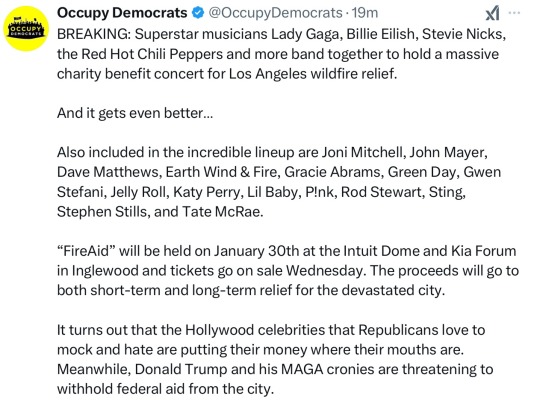Open the 19m timestamp link
This screenshot has height=407, width=540.
click(x=365, y=13)
